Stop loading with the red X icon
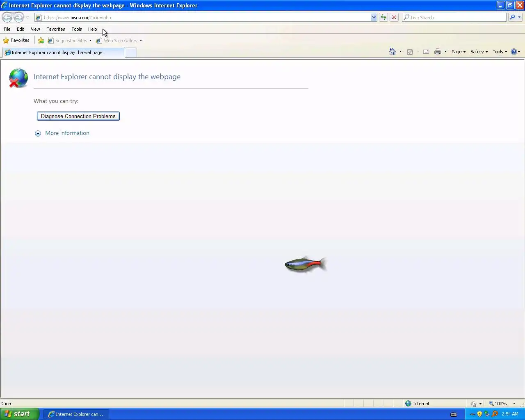The image size is (525, 420). 394,18
